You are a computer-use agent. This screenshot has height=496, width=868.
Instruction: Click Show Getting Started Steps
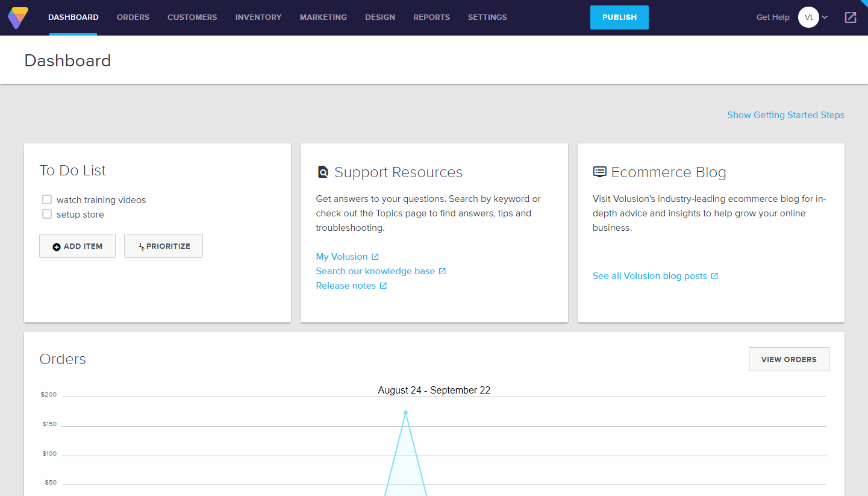[x=785, y=115]
